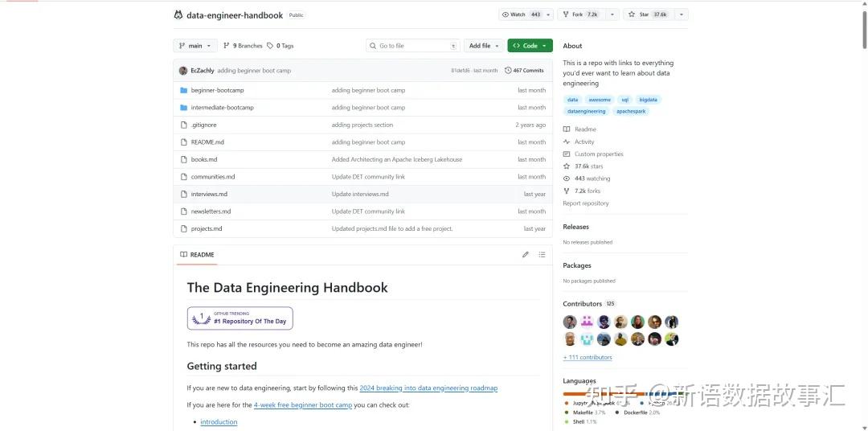Click EcZachly commit author avatar
Screen dimensions: 868x431
[183, 70]
